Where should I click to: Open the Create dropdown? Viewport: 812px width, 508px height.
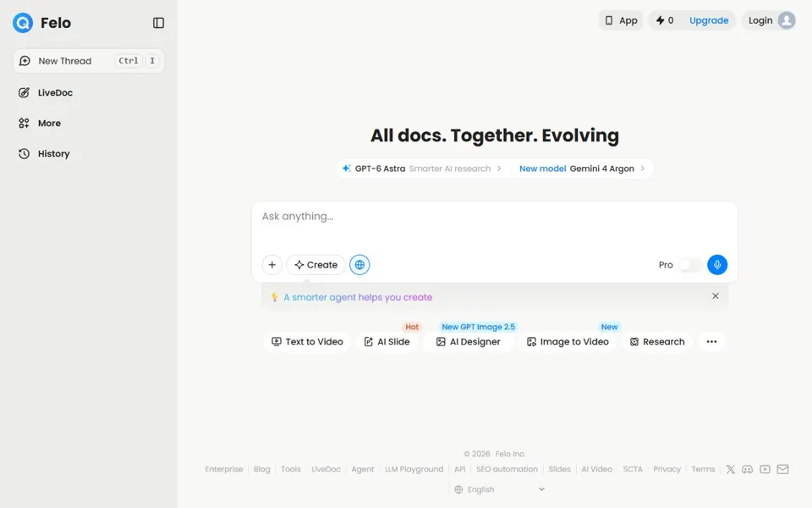(315, 265)
